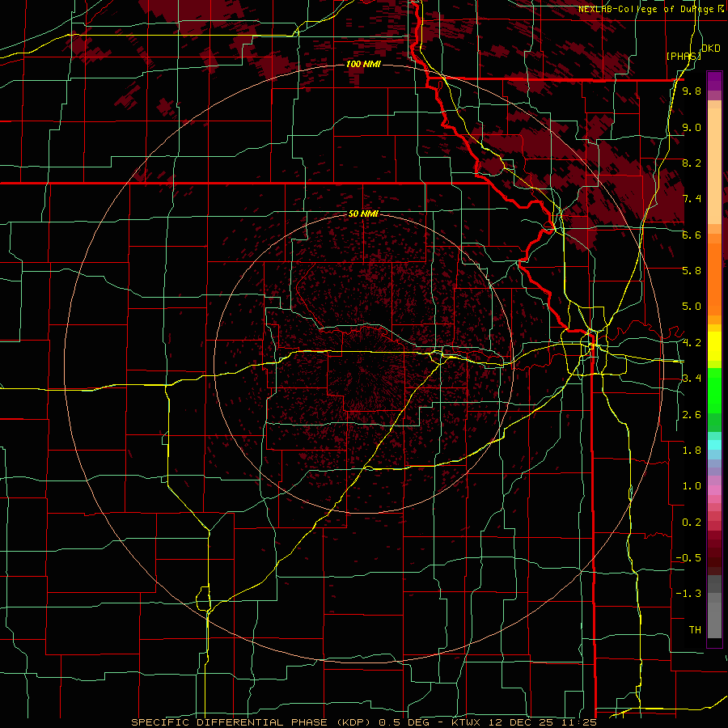The width and height of the screenshot is (728, 728).
Task: Click the 4.2 value on the scale
Action: coord(692,343)
